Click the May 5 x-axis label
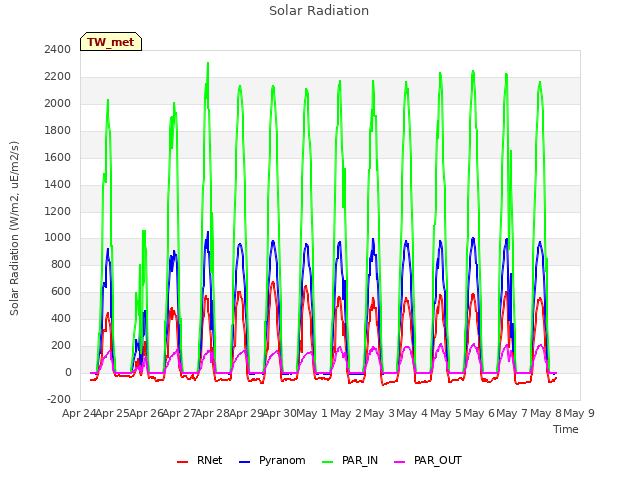The width and height of the screenshot is (640, 480). click(x=446, y=413)
